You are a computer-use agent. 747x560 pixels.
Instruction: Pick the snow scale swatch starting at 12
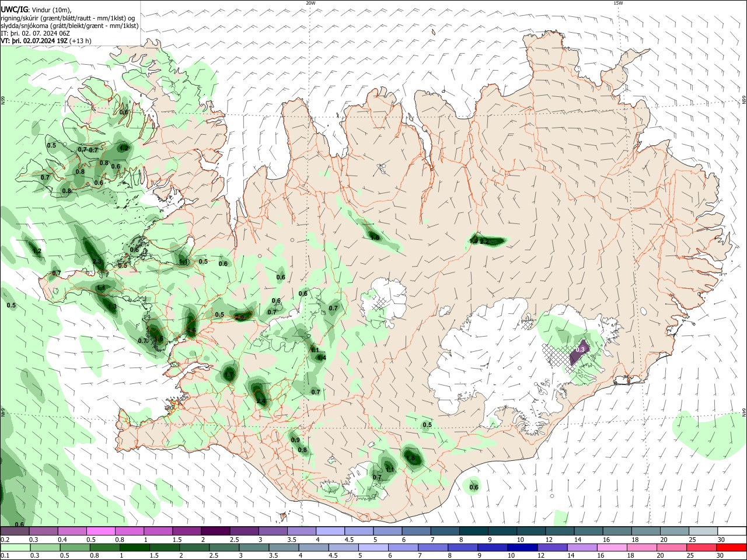coord(560,531)
